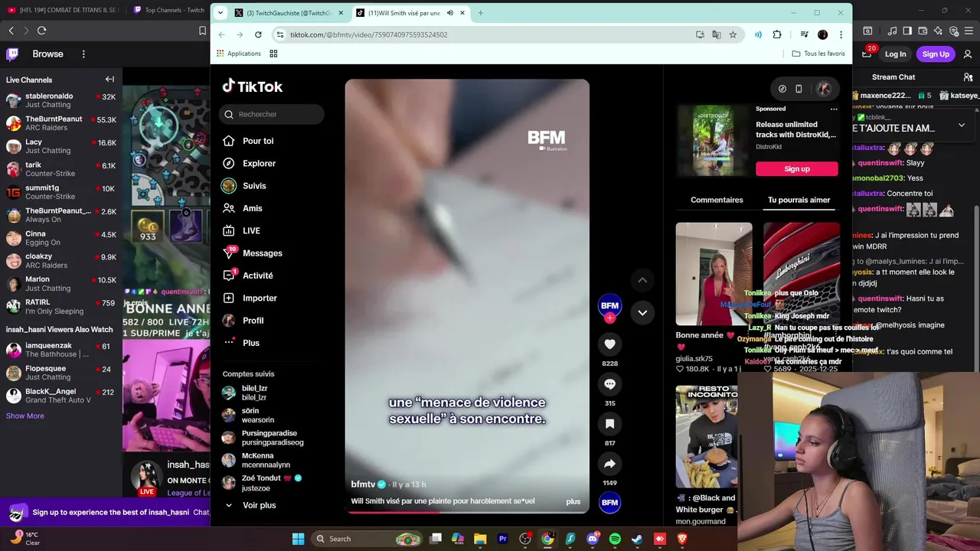980x551 pixels.
Task: Open File Explorer from the taskbar
Action: click(x=480, y=539)
